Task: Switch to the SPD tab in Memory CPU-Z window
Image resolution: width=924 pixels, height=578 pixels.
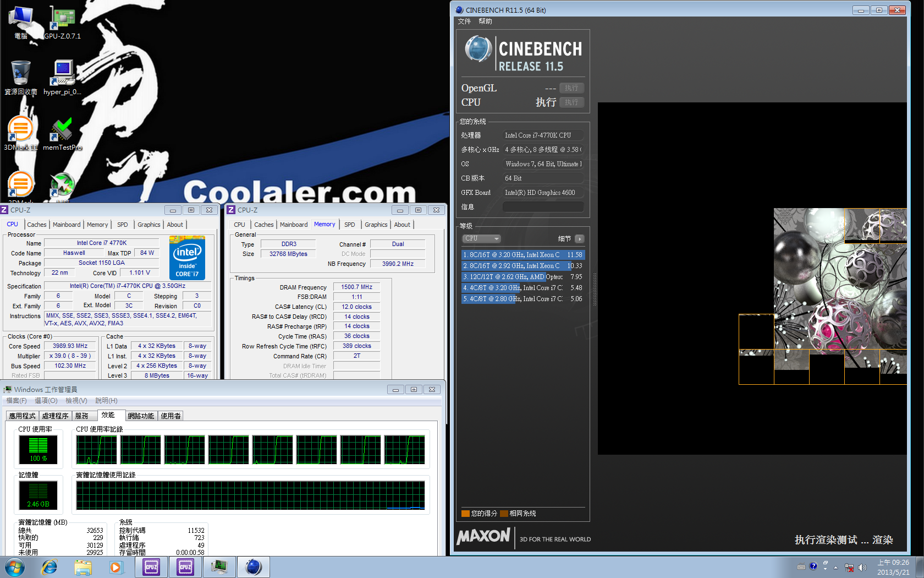Action: click(x=349, y=225)
